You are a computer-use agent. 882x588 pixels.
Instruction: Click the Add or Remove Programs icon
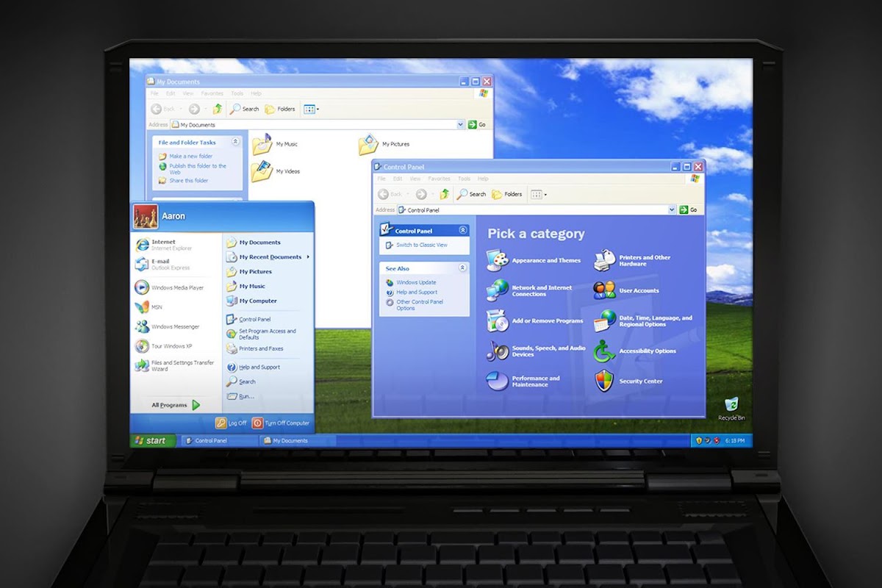[x=498, y=320]
